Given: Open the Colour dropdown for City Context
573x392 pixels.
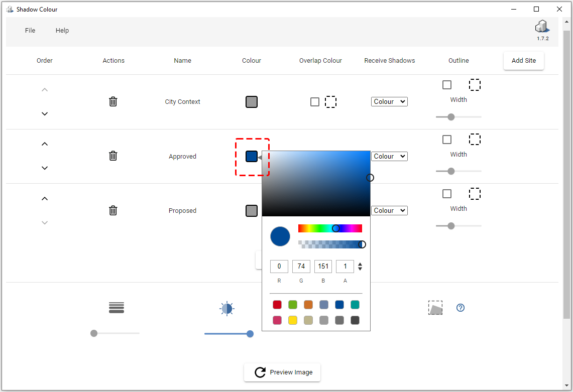Looking at the screenshot, I should click(389, 101).
